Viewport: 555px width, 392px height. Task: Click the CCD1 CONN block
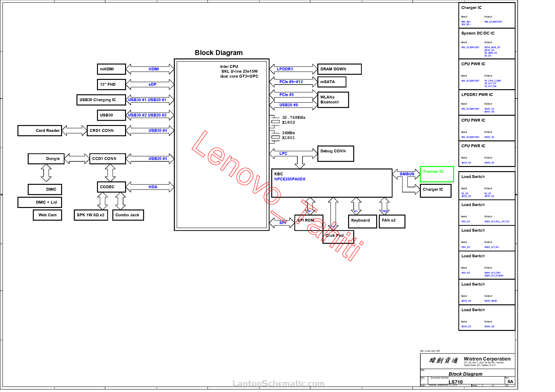pyautogui.click(x=108, y=159)
